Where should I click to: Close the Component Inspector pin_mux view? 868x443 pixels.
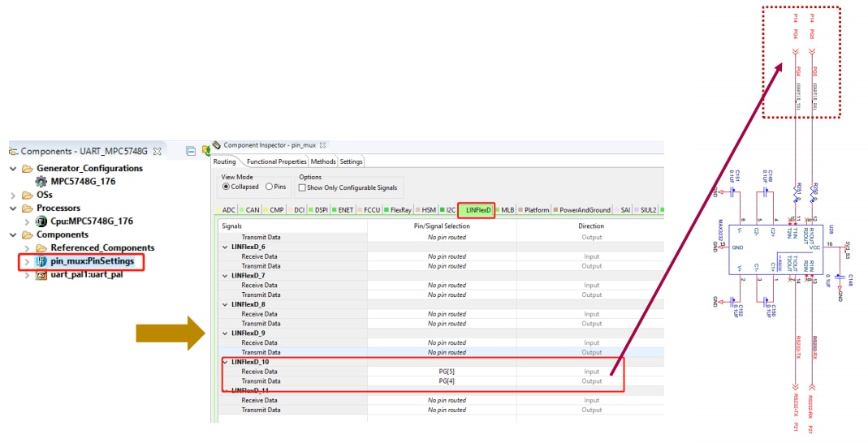click(322, 145)
